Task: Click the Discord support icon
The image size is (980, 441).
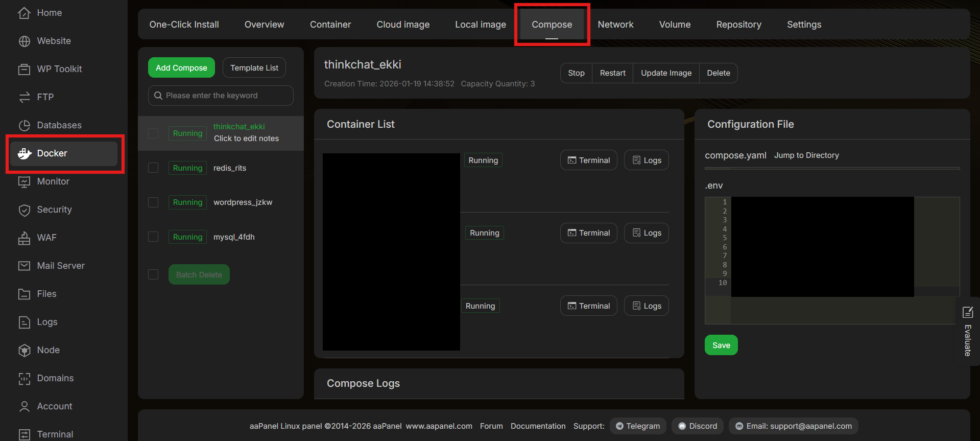Action: click(x=682, y=426)
